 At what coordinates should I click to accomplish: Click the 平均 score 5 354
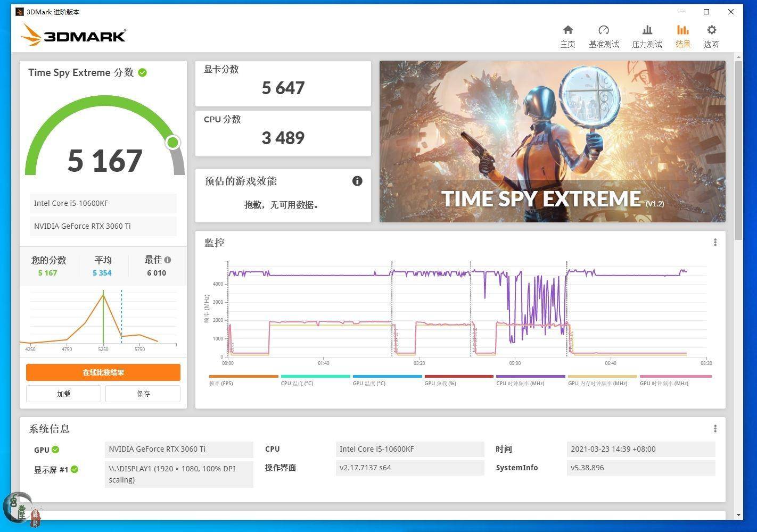(x=102, y=273)
